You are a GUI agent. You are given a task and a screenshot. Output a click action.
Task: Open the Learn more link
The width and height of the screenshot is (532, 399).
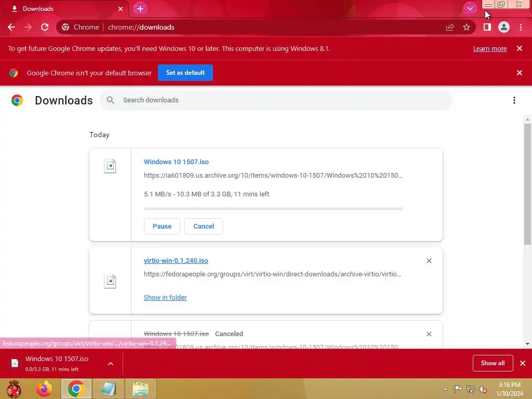(x=490, y=48)
